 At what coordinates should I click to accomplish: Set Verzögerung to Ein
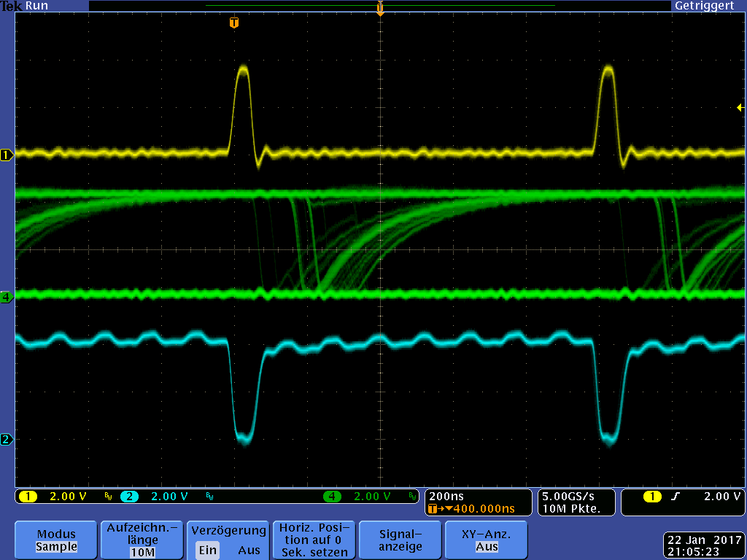207,550
